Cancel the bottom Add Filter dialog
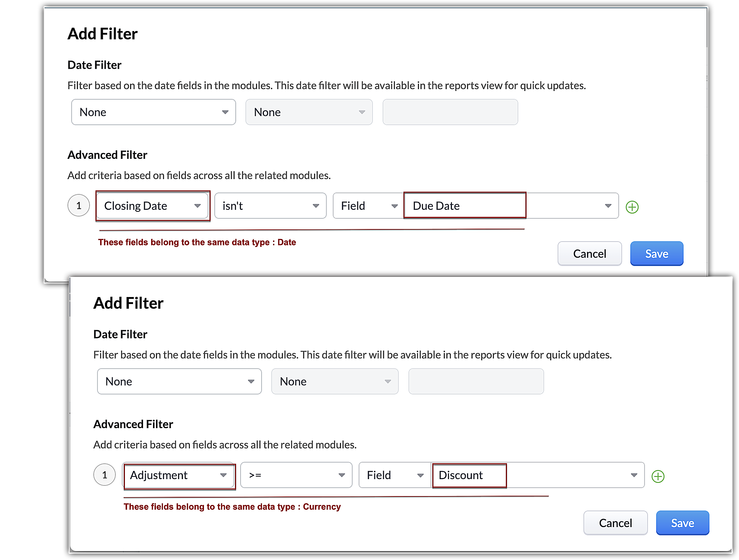Viewport: 739px width, 560px height. coord(615,523)
